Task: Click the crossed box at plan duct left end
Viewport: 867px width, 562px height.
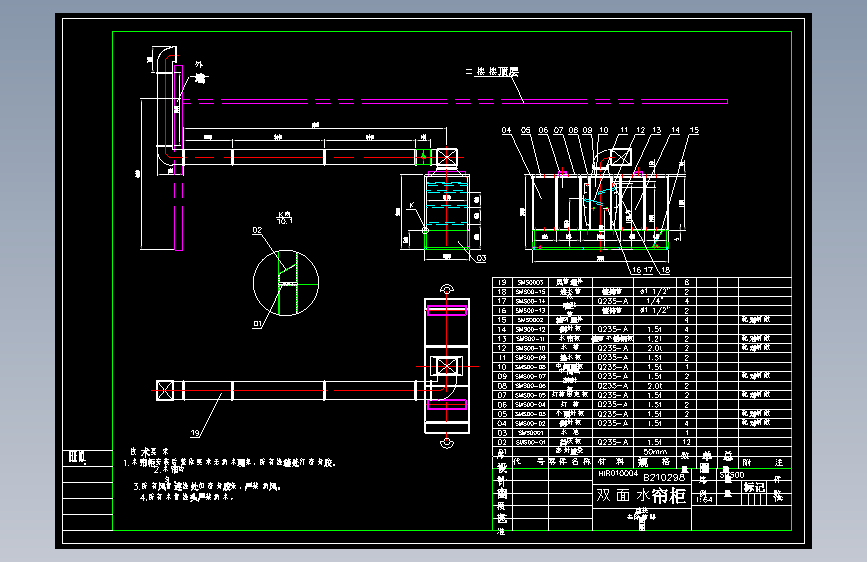Action: pos(165,391)
